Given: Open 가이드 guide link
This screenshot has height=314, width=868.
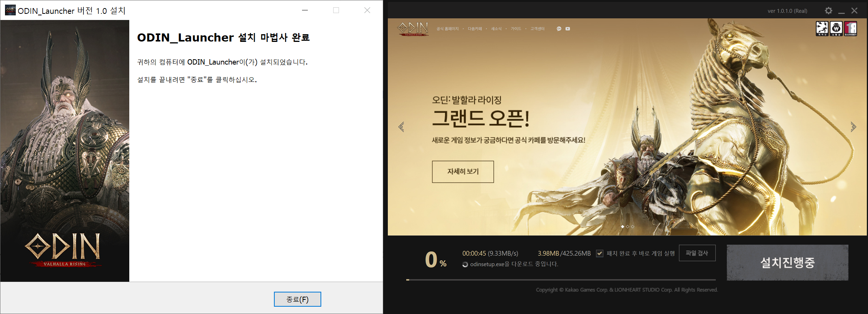Looking at the screenshot, I should tap(516, 29).
